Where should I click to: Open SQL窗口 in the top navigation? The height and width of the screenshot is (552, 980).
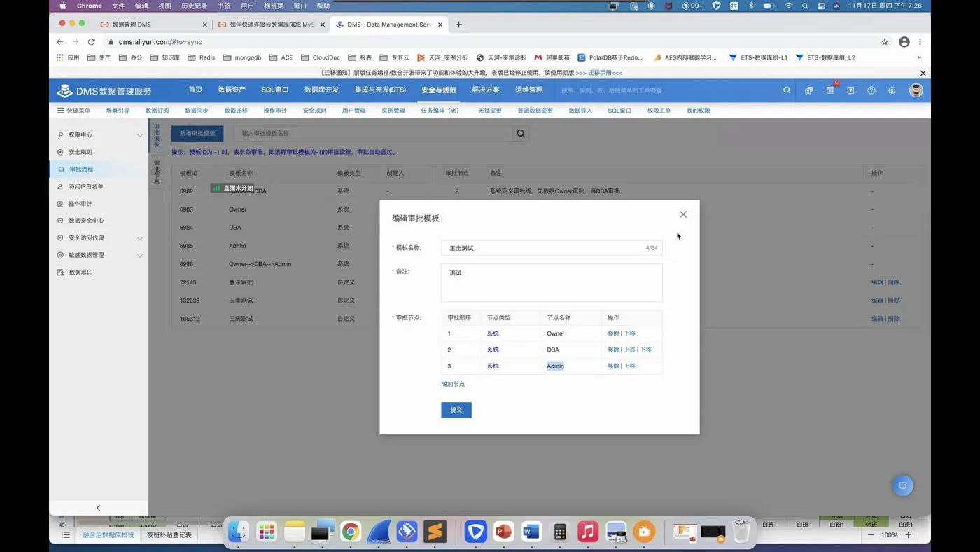(x=275, y=90)
